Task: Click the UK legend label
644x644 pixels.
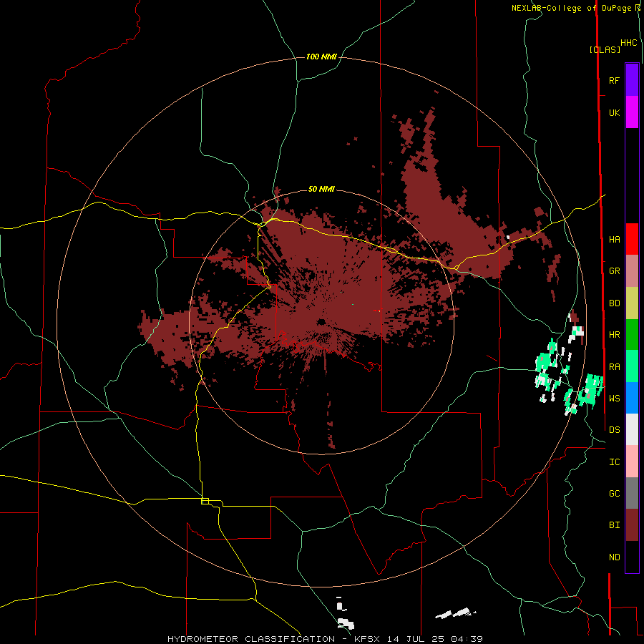Action: tap(614, 112)
